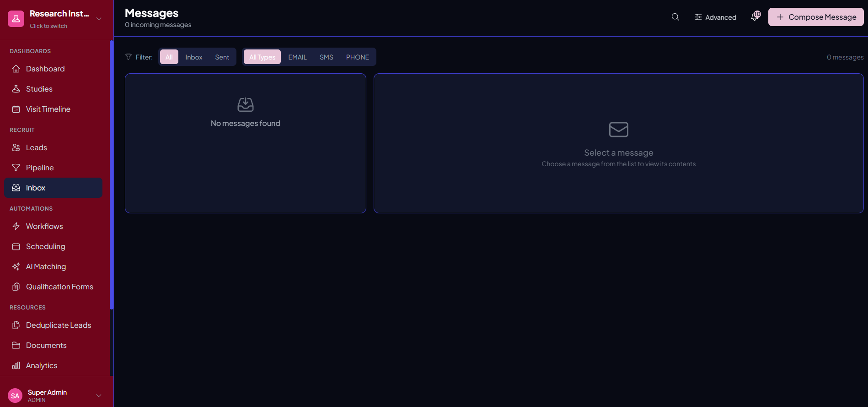This screenshot has width=868, height=407.
Task: Click the Studies flask icon
Action: [x=16, y=89]
